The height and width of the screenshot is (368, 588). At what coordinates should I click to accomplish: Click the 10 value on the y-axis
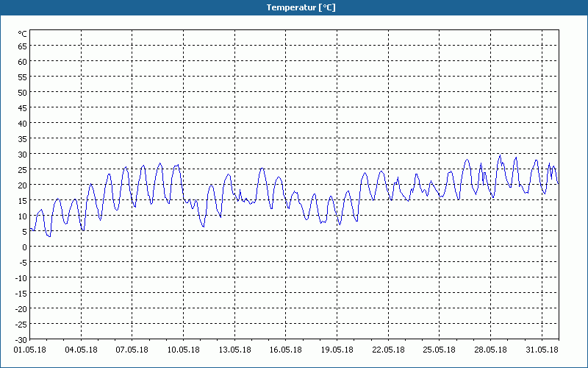coord(23,216)
